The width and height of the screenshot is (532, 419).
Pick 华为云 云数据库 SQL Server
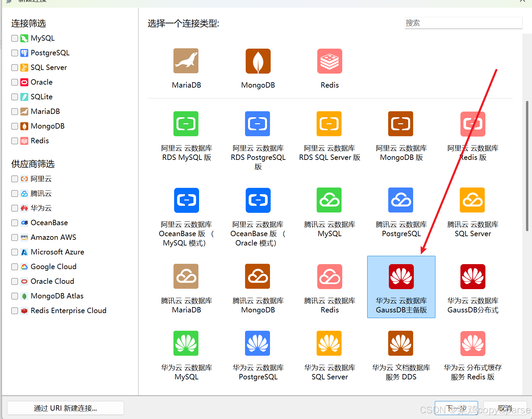tap(330, 343)
